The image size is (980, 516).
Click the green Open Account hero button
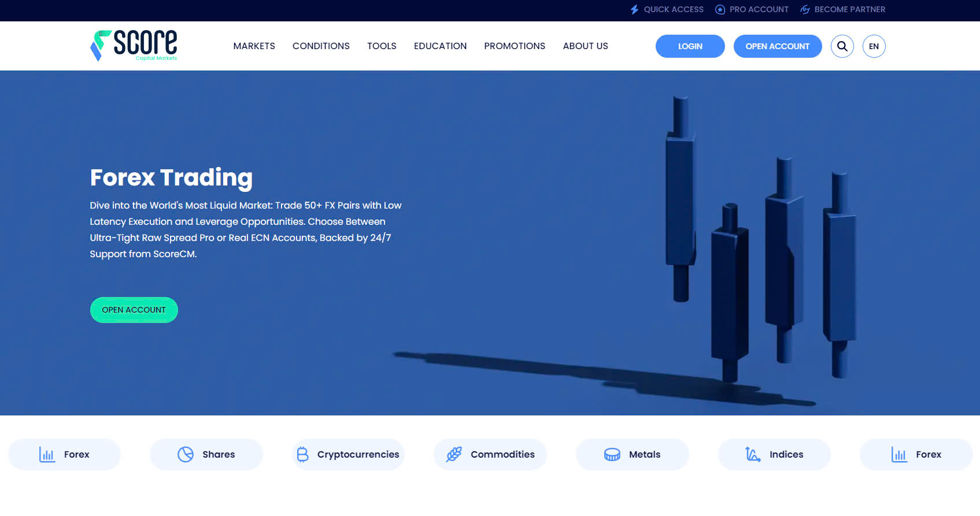coord(134,310)
